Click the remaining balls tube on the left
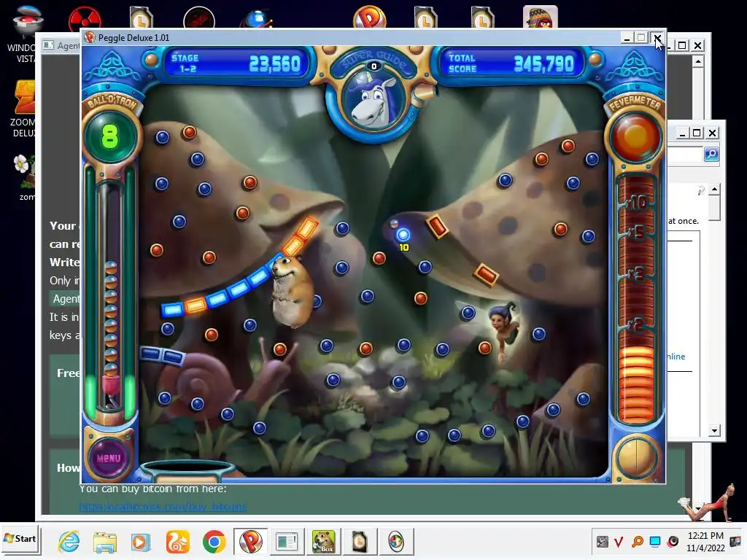 pos(111,295)
